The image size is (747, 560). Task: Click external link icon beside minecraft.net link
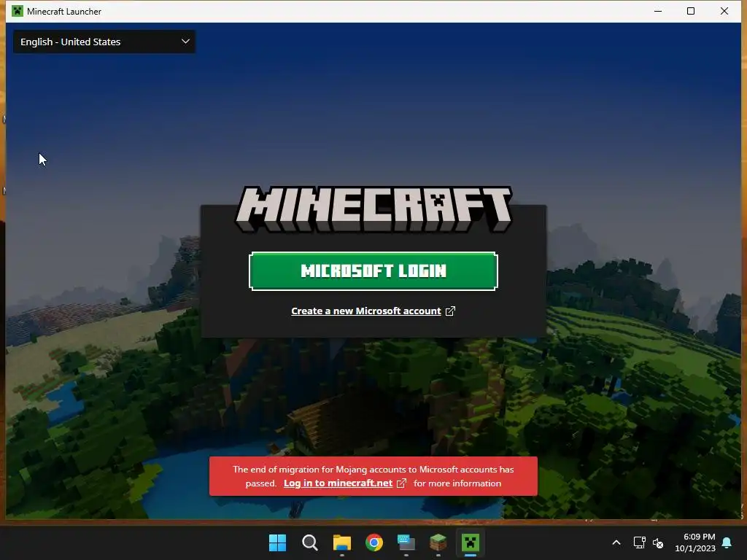pyautogui.click(x=402, y=483)
